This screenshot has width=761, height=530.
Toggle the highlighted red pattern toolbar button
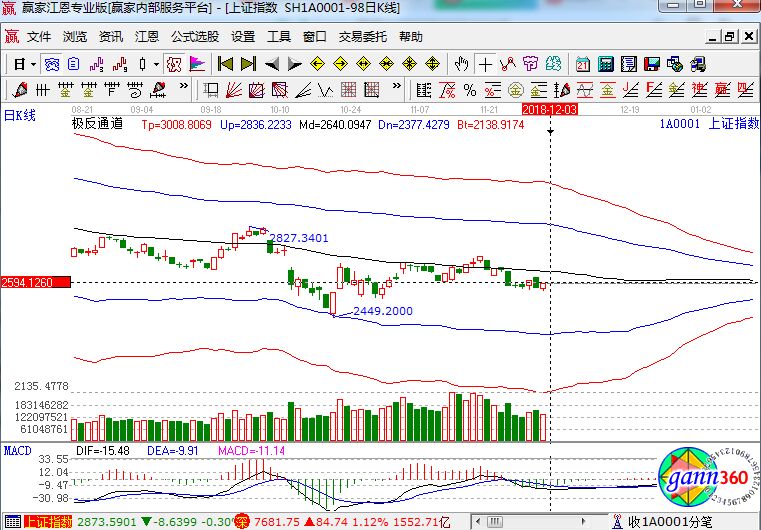172,64
